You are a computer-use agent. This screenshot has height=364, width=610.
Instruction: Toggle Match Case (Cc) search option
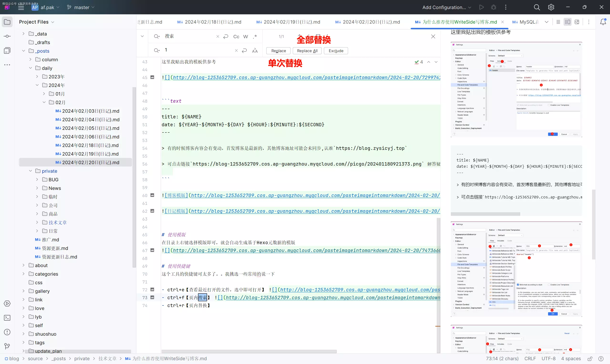(x=236, y=36)
